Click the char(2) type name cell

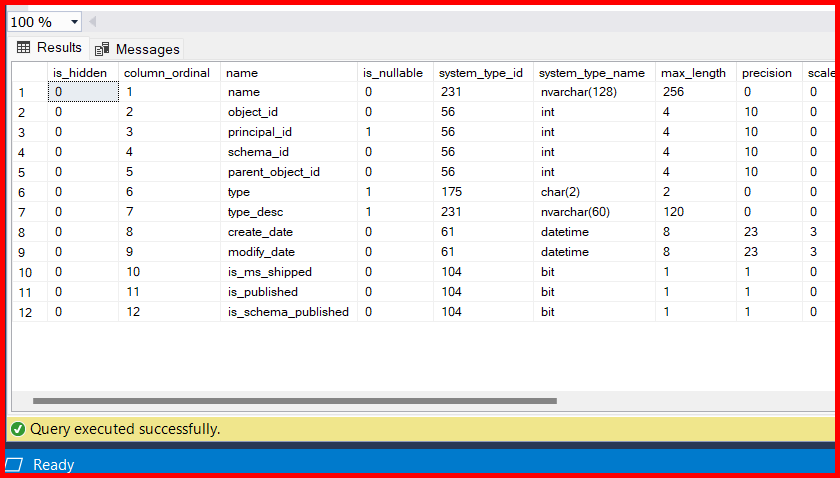pos(559,192)
